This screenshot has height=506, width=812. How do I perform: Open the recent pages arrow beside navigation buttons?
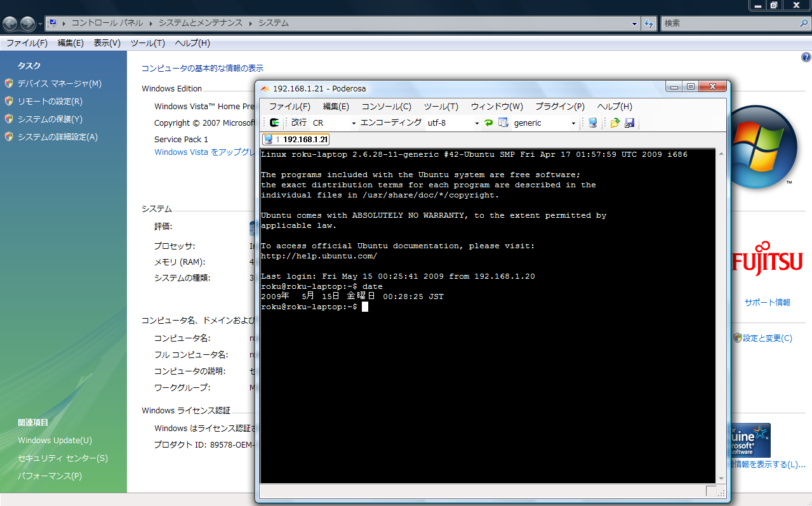[41, 24]
